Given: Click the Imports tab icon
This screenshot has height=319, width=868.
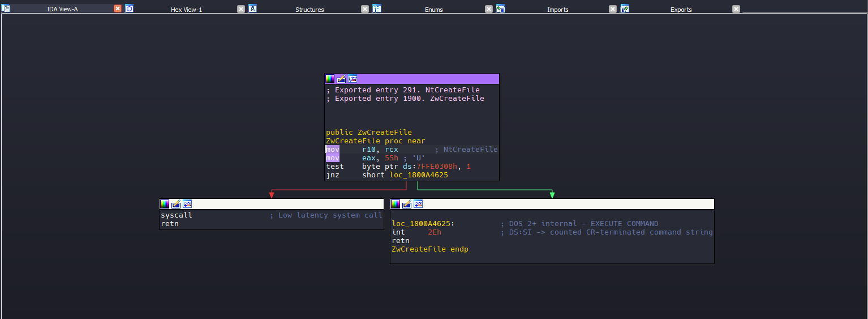Looking at the screenshot, I should (x=500, y=8).
